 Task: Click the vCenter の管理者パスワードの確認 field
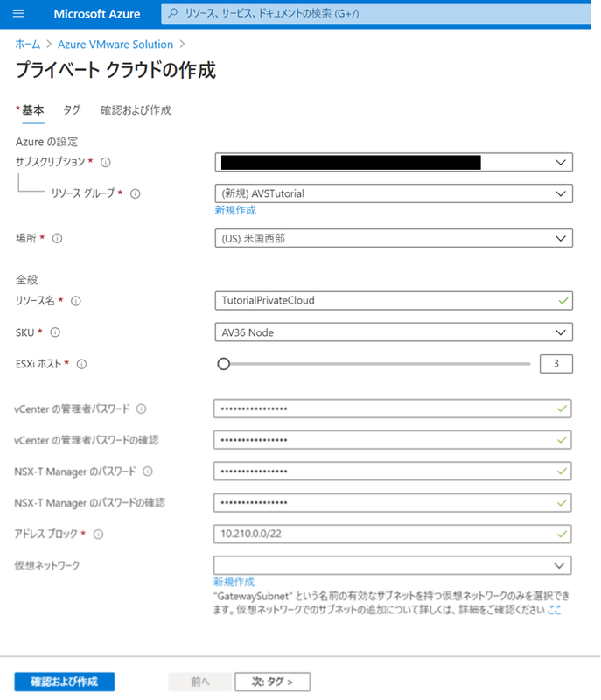[x=393, y=440]
